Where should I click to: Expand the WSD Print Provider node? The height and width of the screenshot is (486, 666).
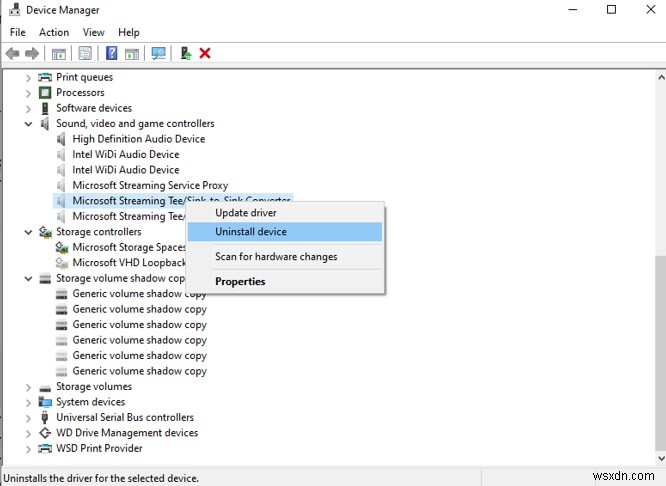point(28,449)
